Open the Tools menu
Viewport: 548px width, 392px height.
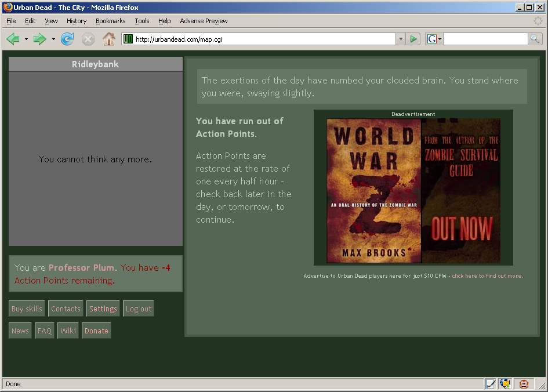click(x=142, y=21)
